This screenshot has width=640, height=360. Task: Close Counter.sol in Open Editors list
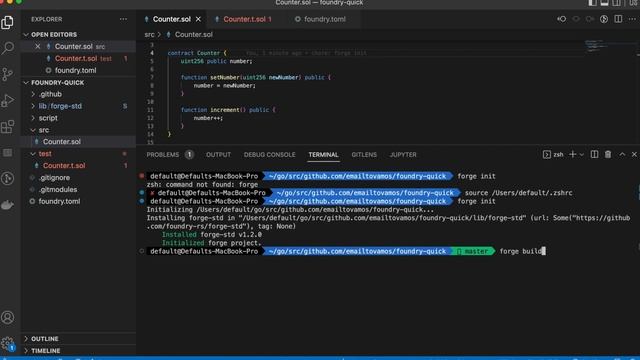tap(38, 47)
